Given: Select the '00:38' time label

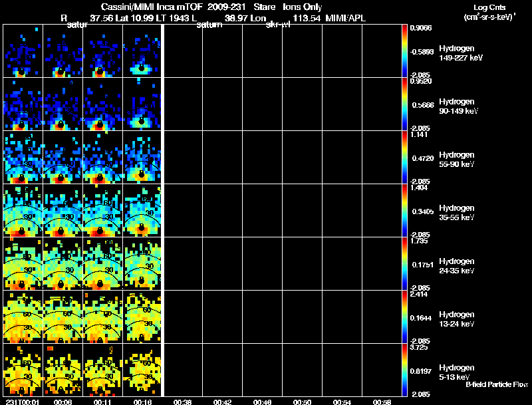Looking at the screenshot, I should (182, 402).
